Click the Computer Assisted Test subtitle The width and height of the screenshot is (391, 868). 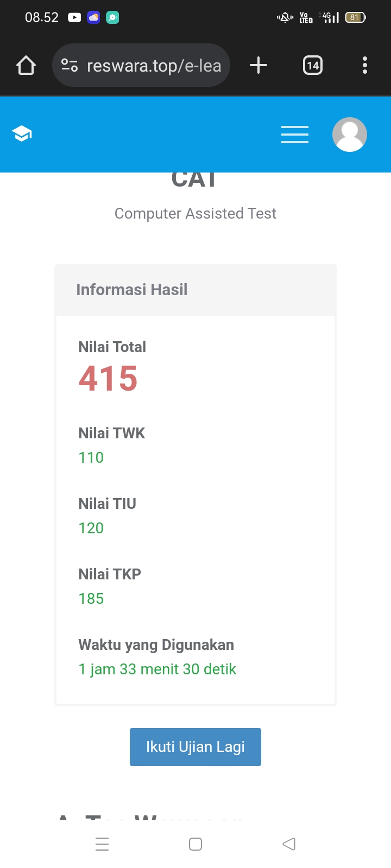click(195, 214)
